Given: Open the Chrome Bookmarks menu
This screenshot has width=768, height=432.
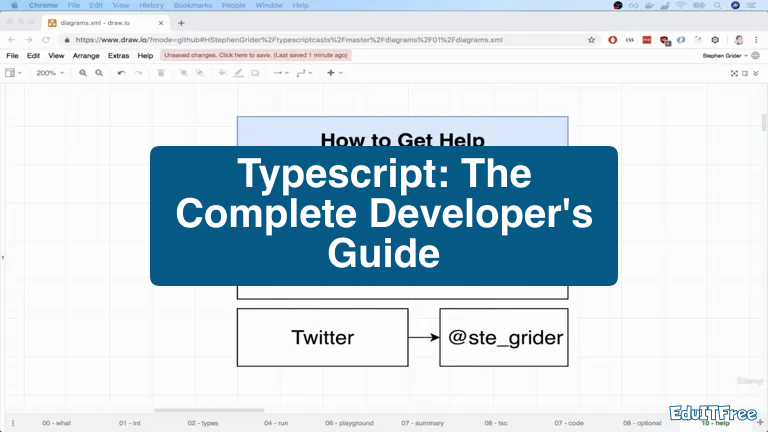Looking at the screenshot, I should 193,5.
